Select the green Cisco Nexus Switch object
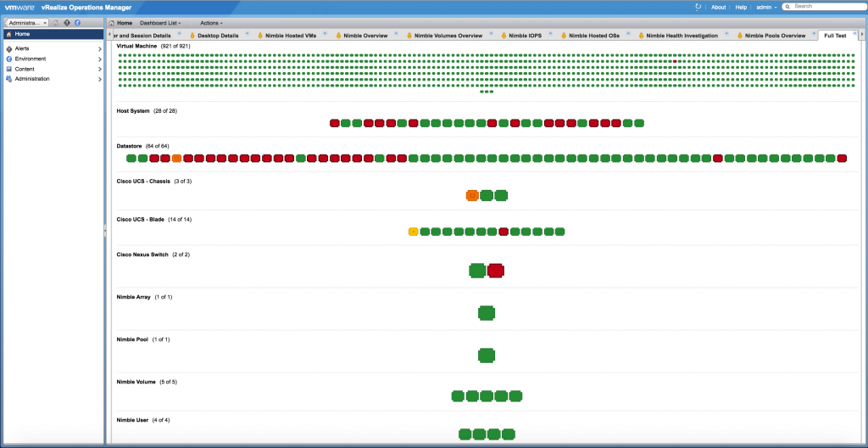868x448 pixels. coord(477,271)
